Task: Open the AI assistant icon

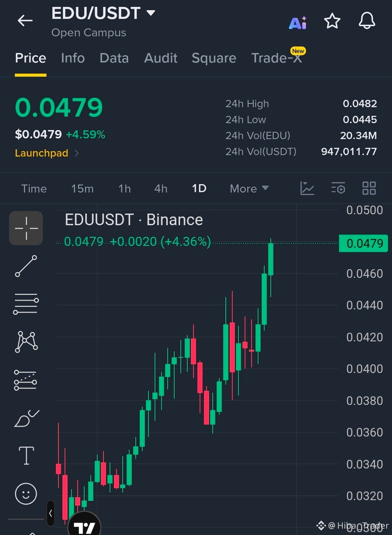Action: coord(298,23)
